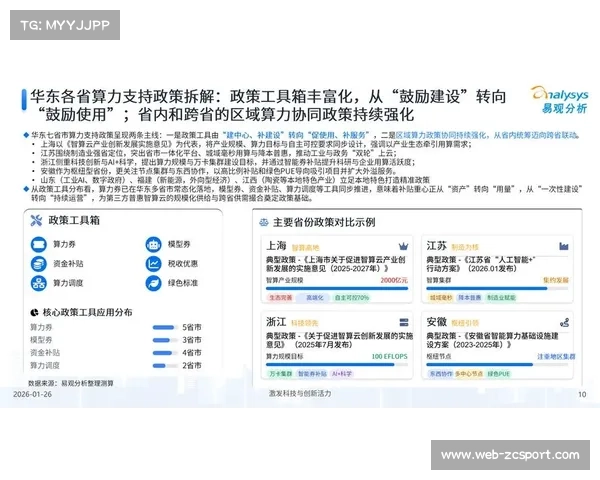Click the 2省市 count label

tap(192, 366)
